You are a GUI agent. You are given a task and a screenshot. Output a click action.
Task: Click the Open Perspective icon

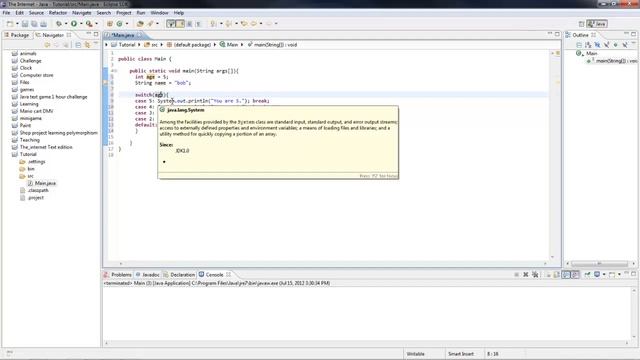[x=582, y=24]
